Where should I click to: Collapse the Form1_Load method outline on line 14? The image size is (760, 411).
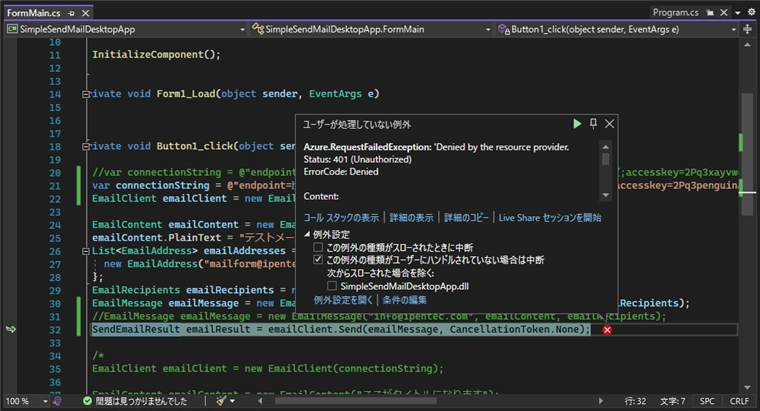pos(85,95)
